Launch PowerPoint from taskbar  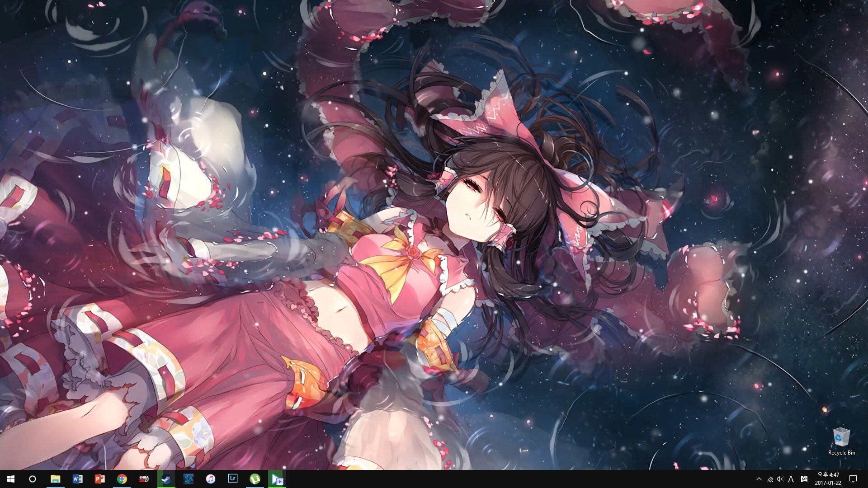click(99, 479)
